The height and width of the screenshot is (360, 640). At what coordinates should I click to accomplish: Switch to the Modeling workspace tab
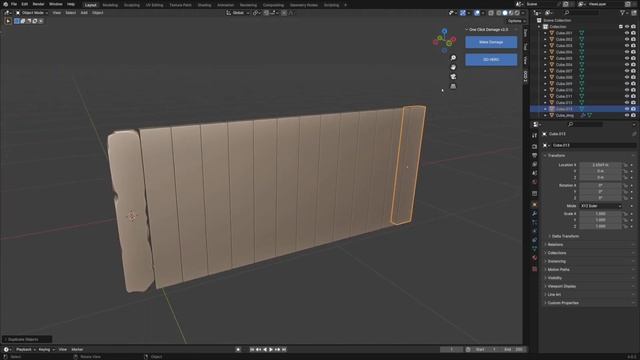pos(110,5)
